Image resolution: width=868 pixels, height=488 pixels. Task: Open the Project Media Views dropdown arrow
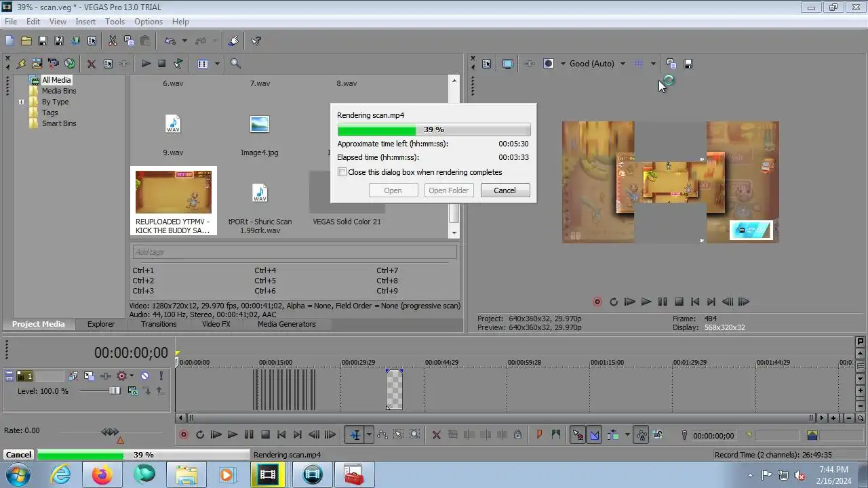[217, 64]
